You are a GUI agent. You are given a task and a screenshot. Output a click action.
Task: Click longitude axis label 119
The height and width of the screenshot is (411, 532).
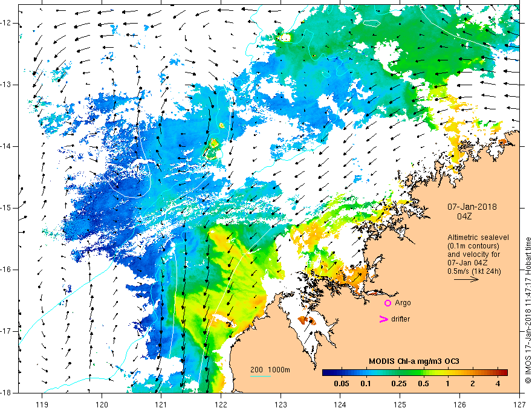[x=42, y=404]
